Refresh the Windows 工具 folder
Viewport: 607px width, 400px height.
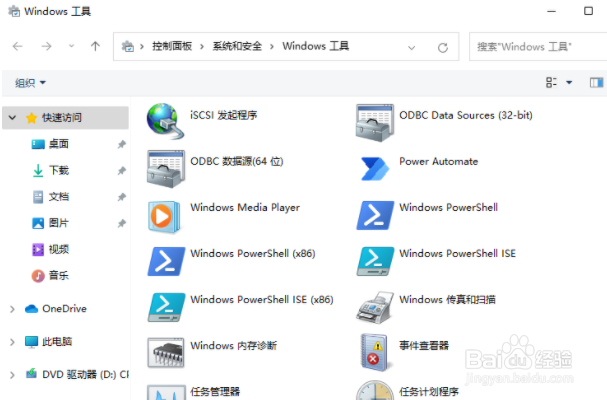coord(443,48)
